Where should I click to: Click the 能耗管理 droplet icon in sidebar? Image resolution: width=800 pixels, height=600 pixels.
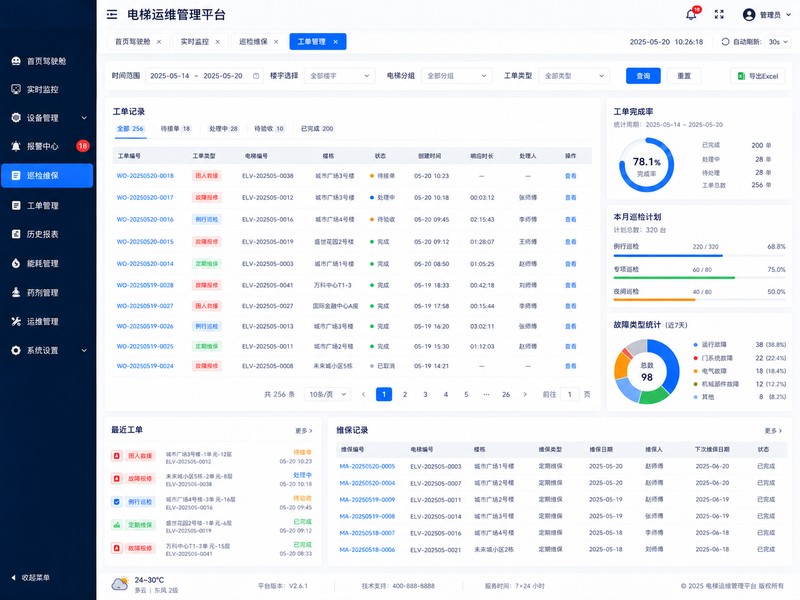click(16, 263)
